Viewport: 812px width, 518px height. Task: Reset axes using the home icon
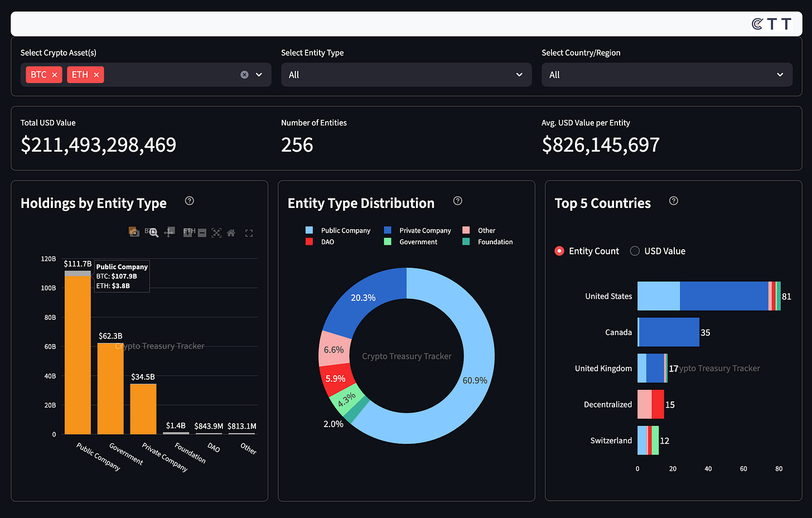pos(231,233)
